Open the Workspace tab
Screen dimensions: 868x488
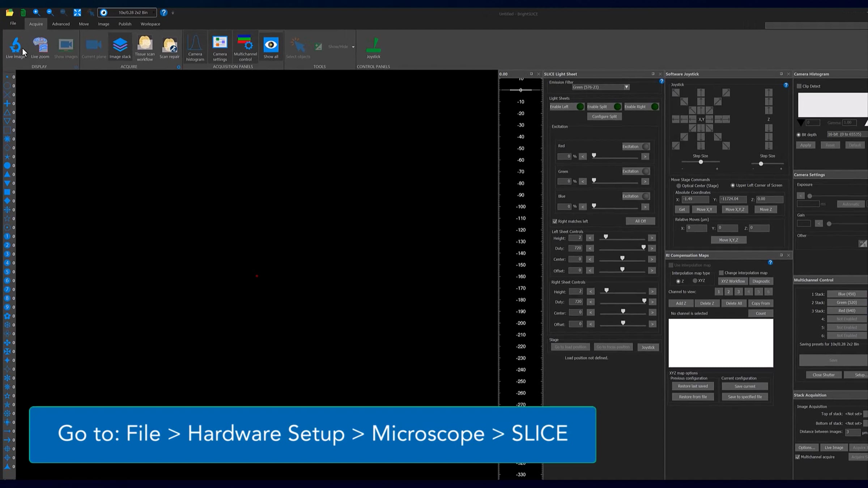150,24
